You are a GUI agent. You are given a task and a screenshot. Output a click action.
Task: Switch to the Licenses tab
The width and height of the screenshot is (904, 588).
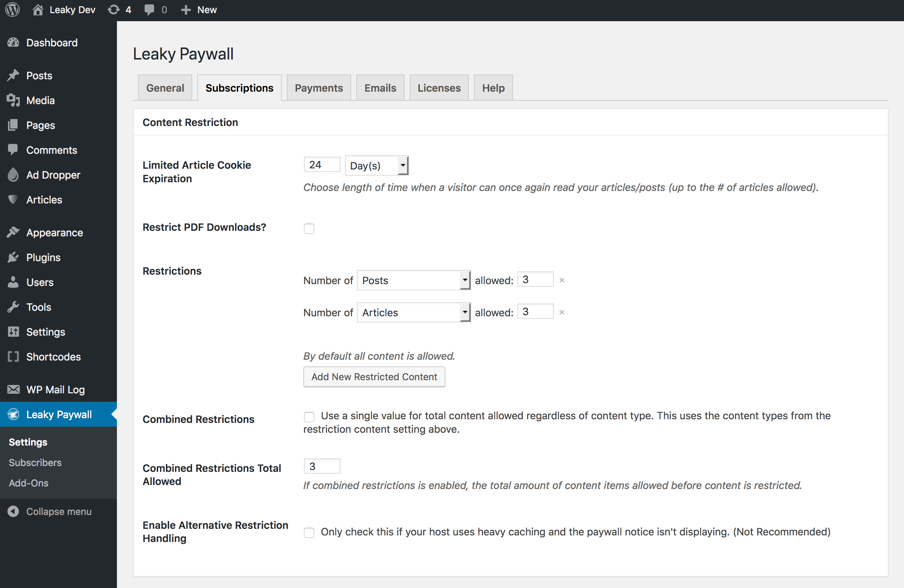439,88
